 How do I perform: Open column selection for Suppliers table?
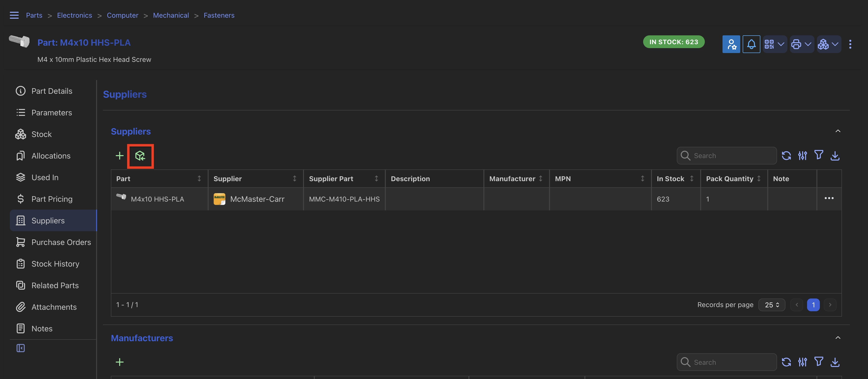802,156
